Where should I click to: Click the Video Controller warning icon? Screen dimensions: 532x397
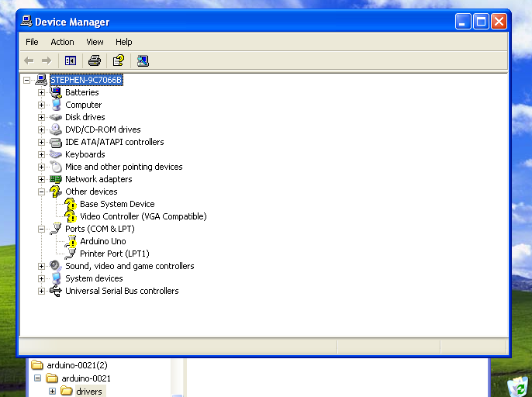tap(71, 216)
